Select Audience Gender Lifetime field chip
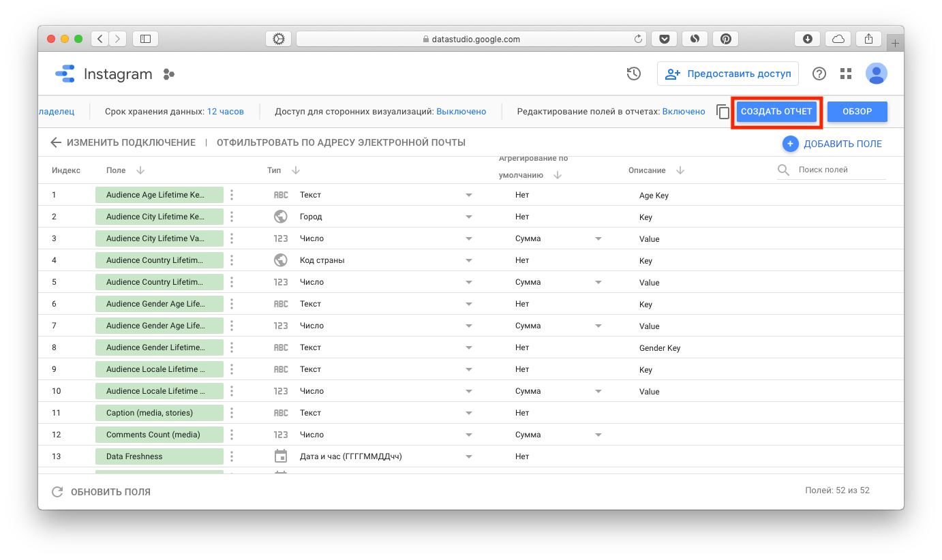This screenshot has width=942, height=560. 159,347
